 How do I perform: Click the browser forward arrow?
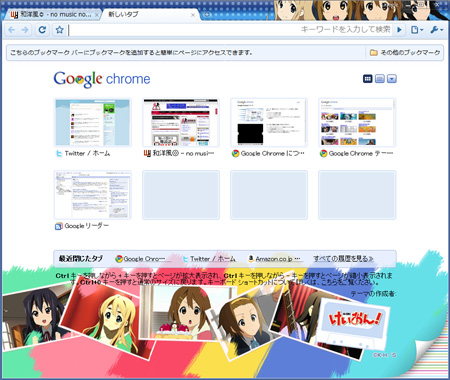(x=25, y=30)
